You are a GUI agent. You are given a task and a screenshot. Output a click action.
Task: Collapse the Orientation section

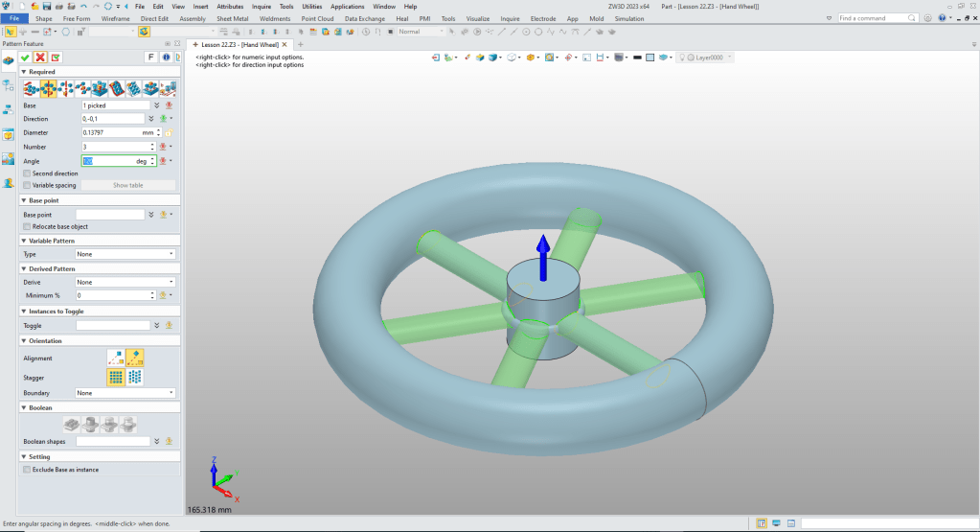(x=23, y=340)
